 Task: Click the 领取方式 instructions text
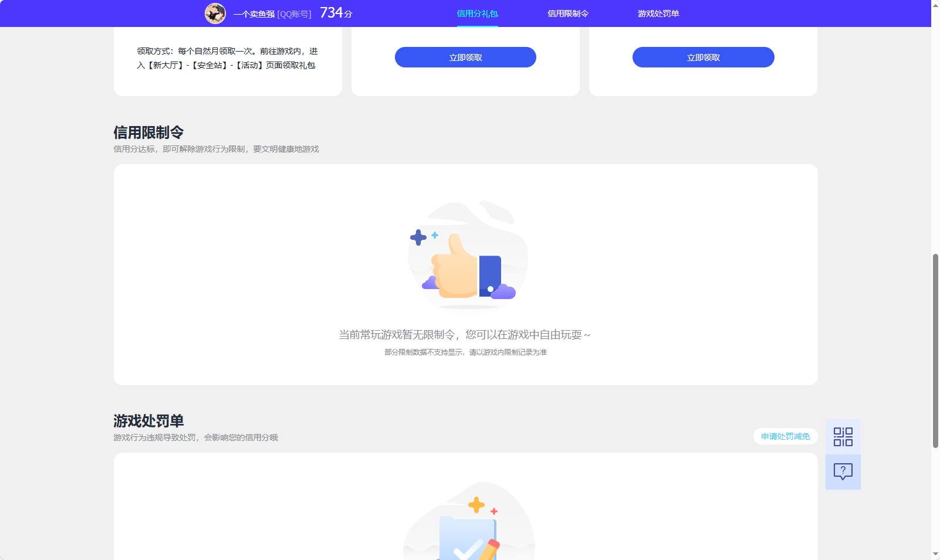click(x=228, y=58)
